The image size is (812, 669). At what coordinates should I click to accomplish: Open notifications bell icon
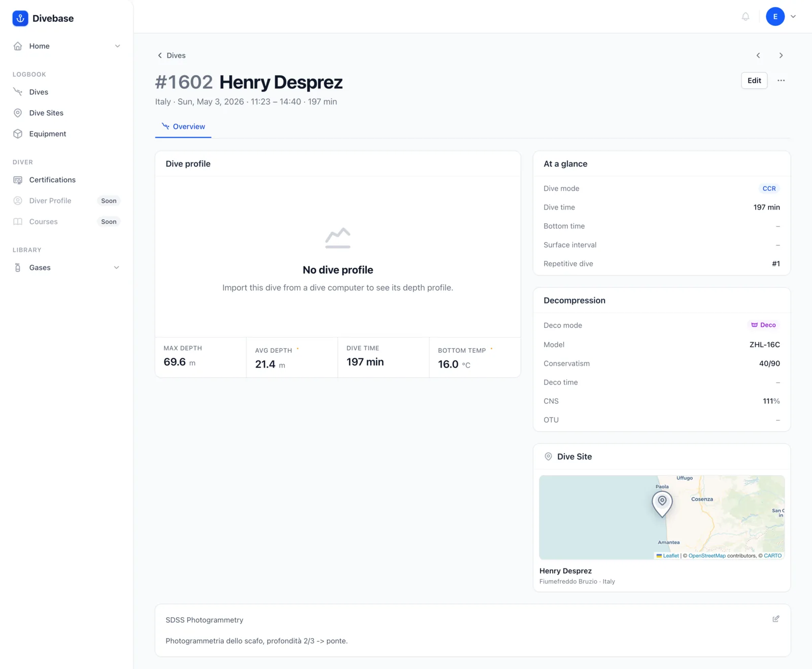pyautogui.click(x=746, y=17)
